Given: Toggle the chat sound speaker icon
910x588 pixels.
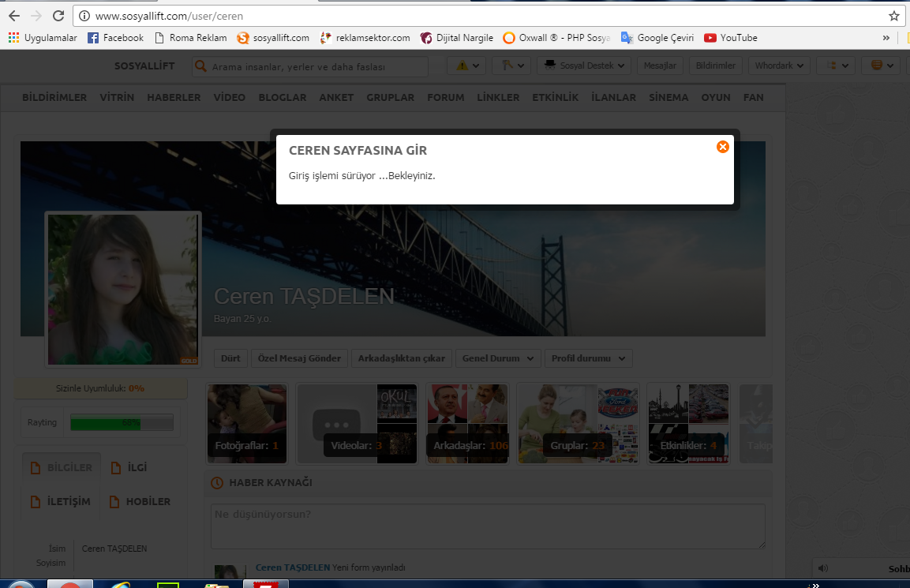Looking at the screenshot, I should (824, 567).
